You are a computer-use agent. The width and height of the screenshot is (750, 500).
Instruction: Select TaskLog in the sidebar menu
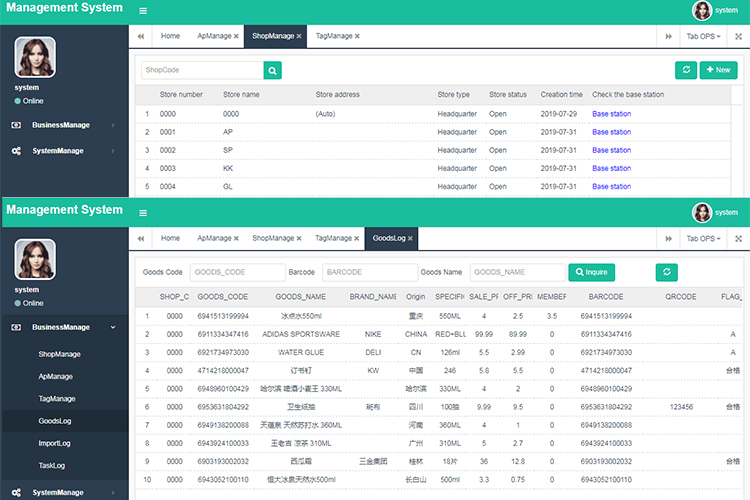point(51,467)
